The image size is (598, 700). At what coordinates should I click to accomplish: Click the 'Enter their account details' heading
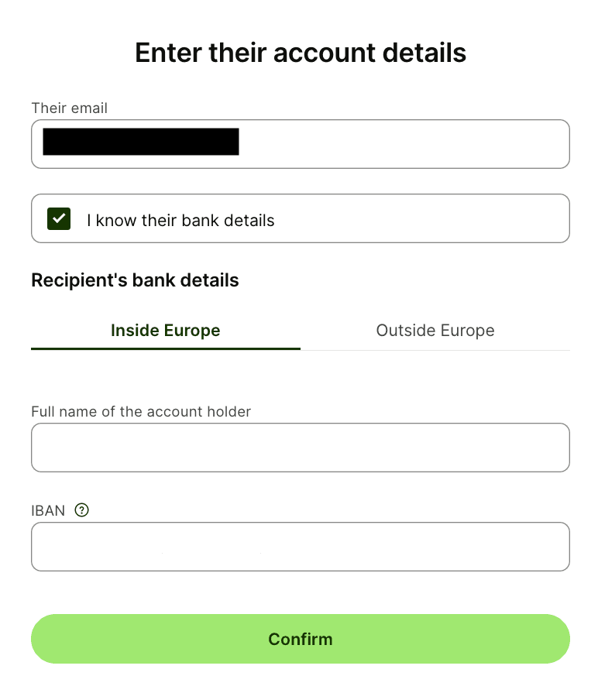coord(300,53)
